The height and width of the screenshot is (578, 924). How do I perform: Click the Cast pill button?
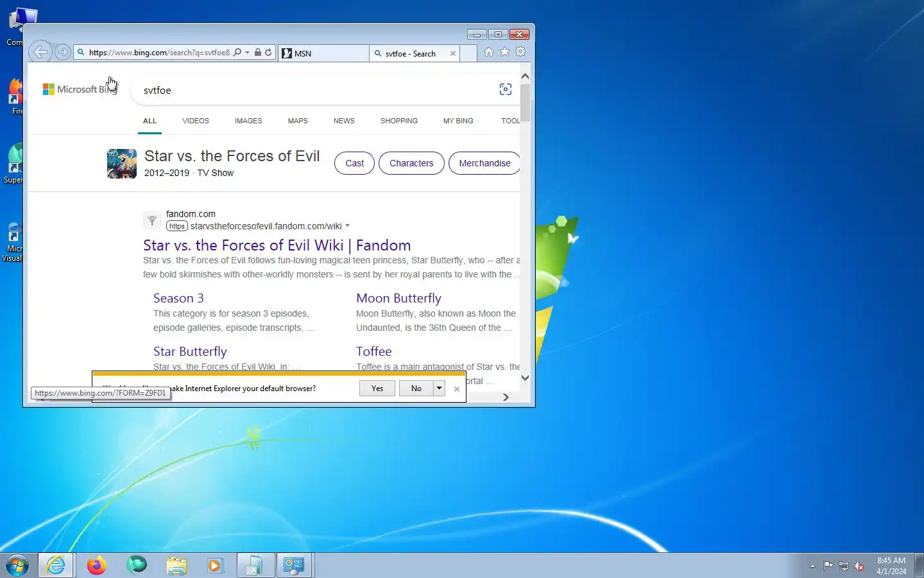coord(354,163)
